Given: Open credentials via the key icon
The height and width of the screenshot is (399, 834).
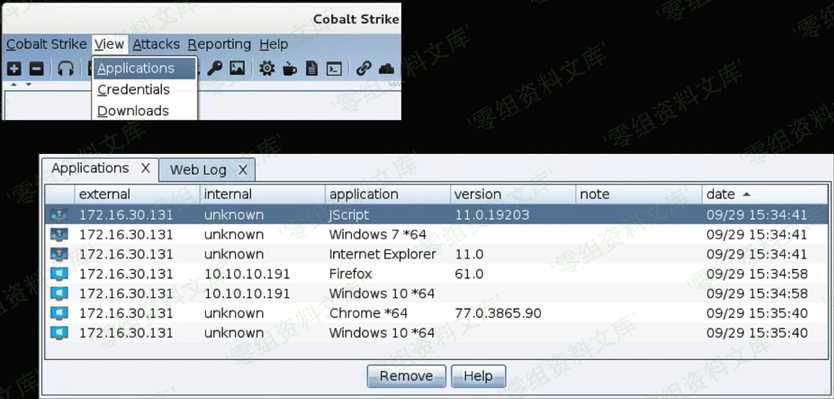Looking at the screenshot, I should 214,68.
